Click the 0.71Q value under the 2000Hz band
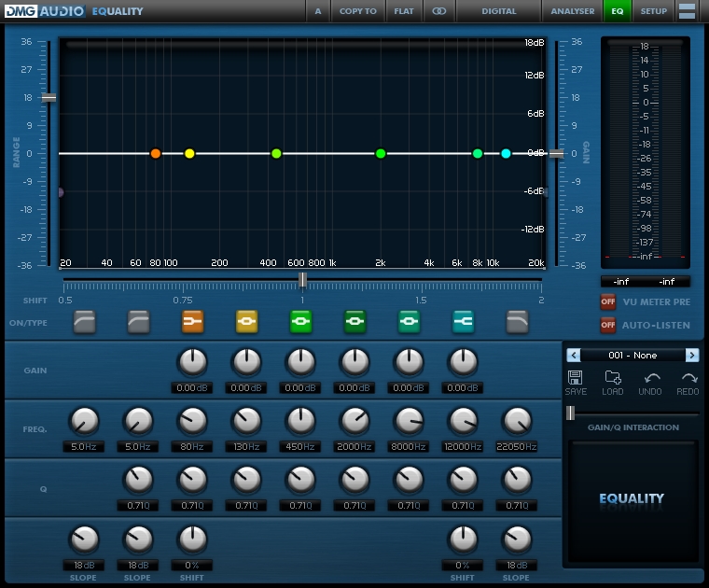 [354, 506]
